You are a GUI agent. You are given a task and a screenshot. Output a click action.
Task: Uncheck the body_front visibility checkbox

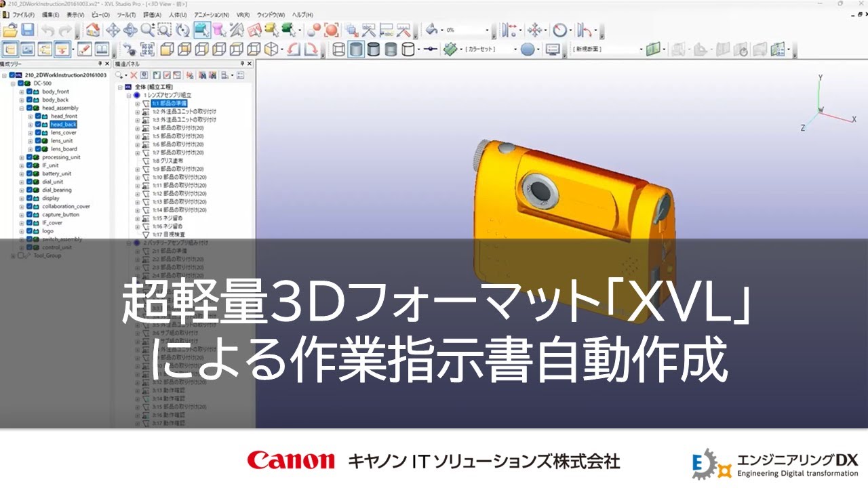(29, 91)
